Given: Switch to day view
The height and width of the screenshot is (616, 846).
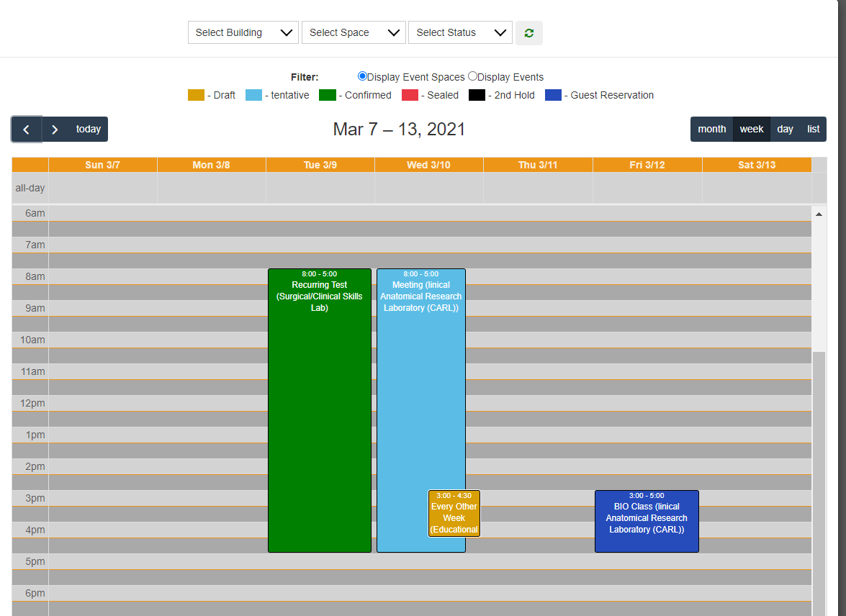Looking at the screenshot, I should pyautogui.click(x=785, y=129).
